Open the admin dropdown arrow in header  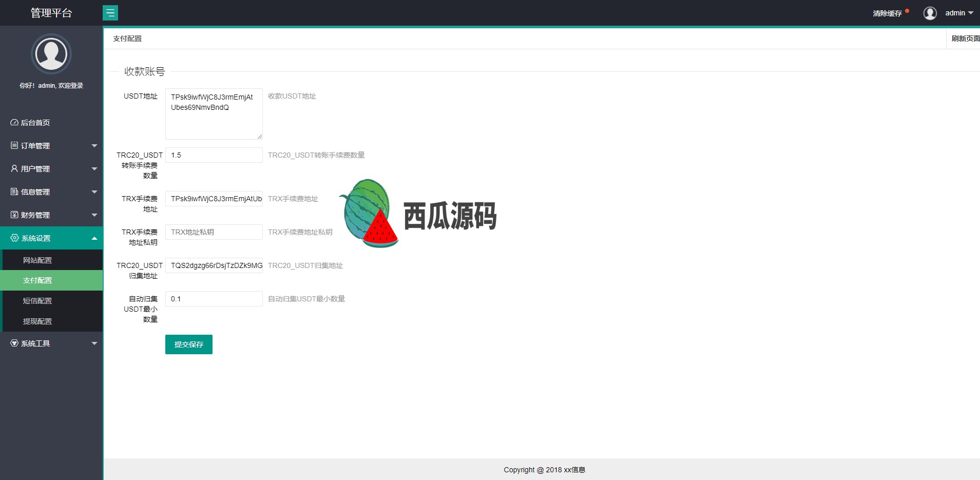click(971, 13)
